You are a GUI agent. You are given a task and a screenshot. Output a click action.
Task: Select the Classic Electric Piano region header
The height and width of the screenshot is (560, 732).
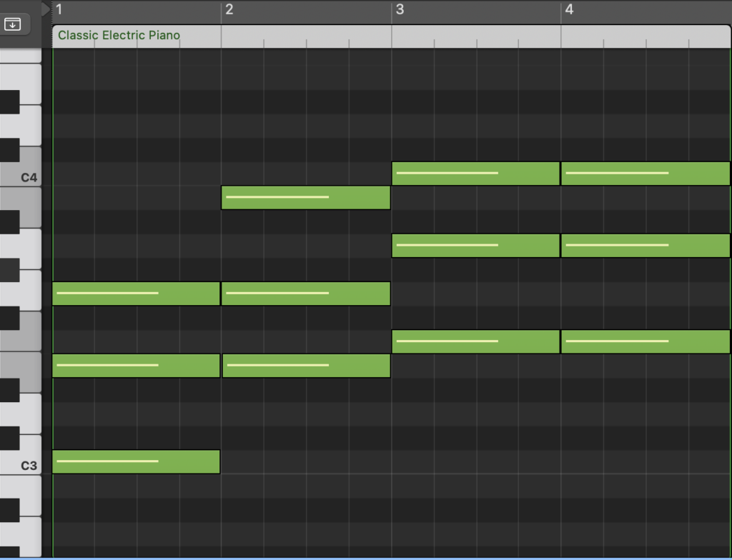coord(391,36)
